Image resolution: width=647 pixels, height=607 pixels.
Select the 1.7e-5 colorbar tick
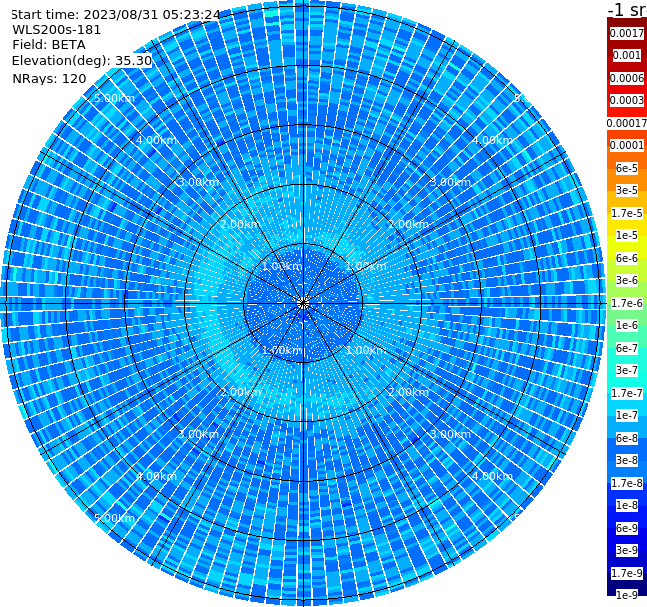coord(627,213)
